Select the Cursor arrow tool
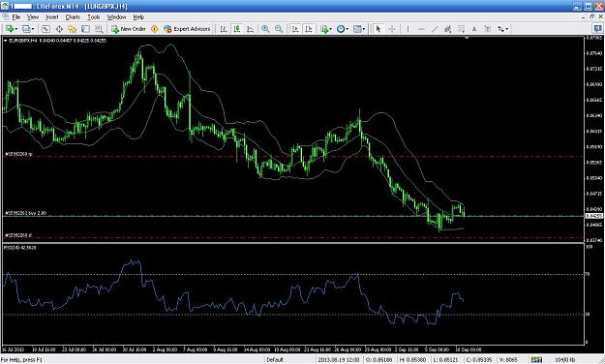605x364 pixels. [x=378, y=29]
